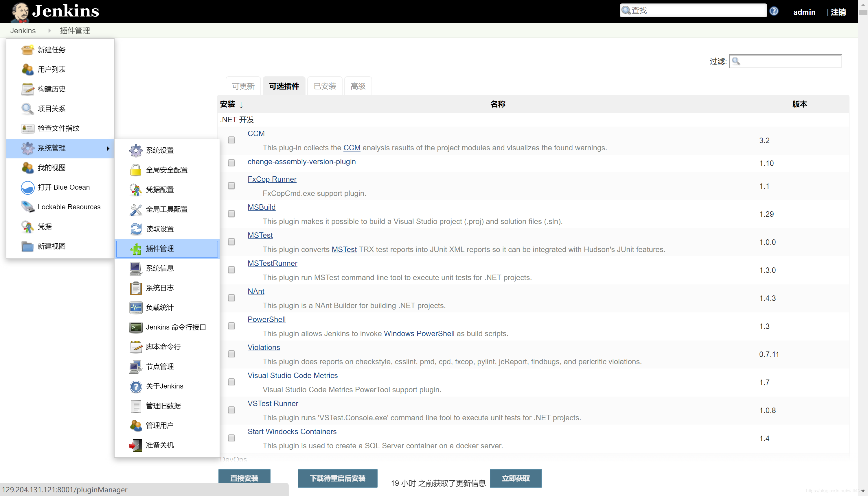Click the 准备关机 exit icon

coord(136,445)
